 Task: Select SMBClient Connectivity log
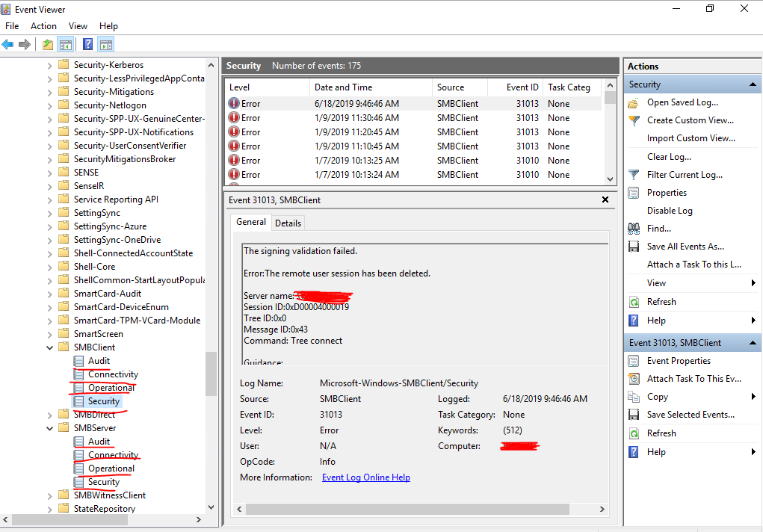[x=113, y=374]
